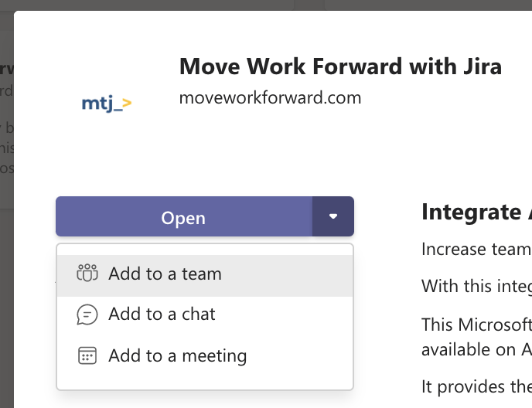Click the moveworkforward.com publisher text
The image size is (532, 408).
[x=270, y=98]
